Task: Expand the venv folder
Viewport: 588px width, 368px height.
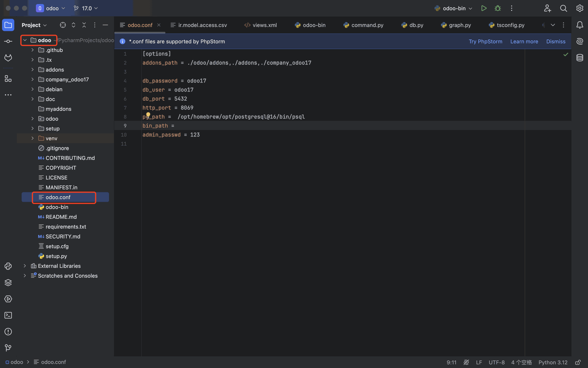Action: (32, 138)
